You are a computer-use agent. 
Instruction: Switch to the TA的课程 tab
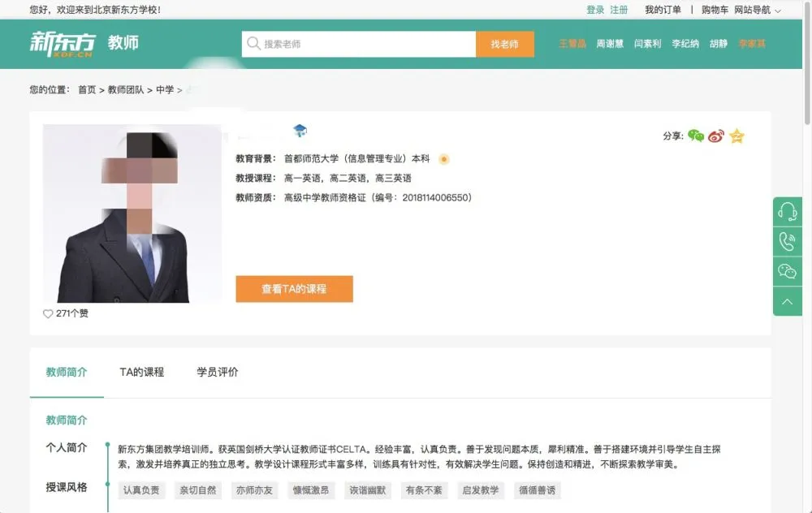click(x=142, y=372)
